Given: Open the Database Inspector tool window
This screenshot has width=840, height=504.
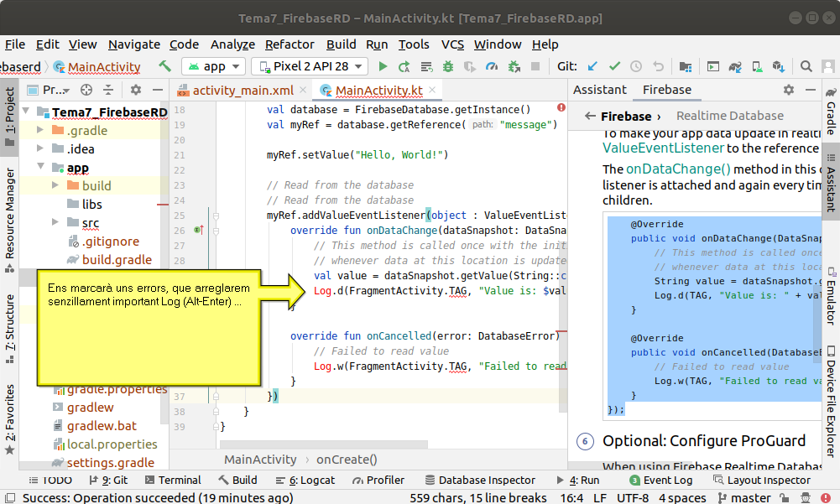Looking at the screenshot, I should (x=480, y=480).
